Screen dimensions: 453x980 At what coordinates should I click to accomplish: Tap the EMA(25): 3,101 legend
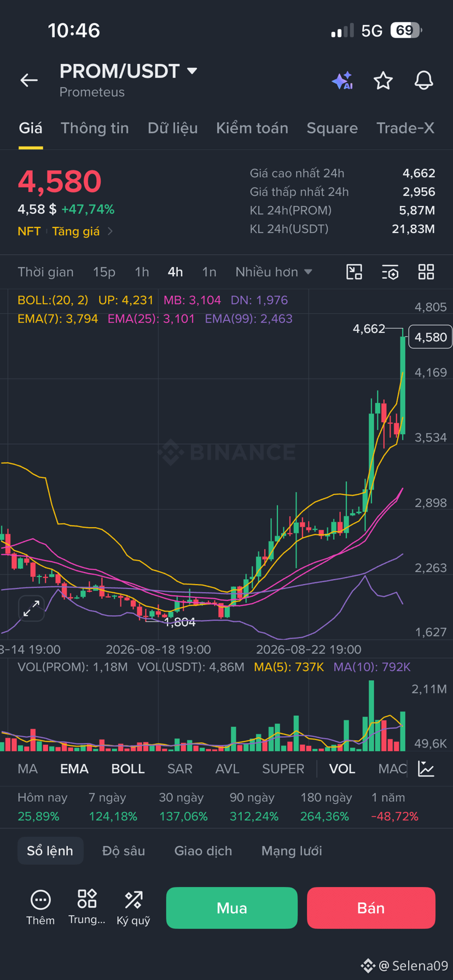pyautogui.click(x=151, y=319)
